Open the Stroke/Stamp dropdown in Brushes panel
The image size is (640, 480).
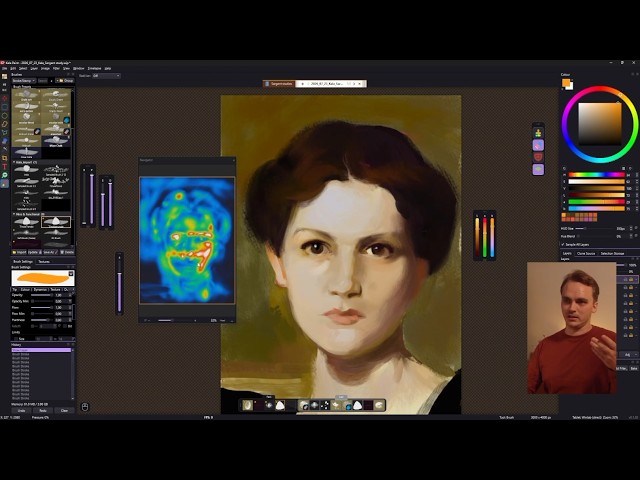(x=24, y=81)
